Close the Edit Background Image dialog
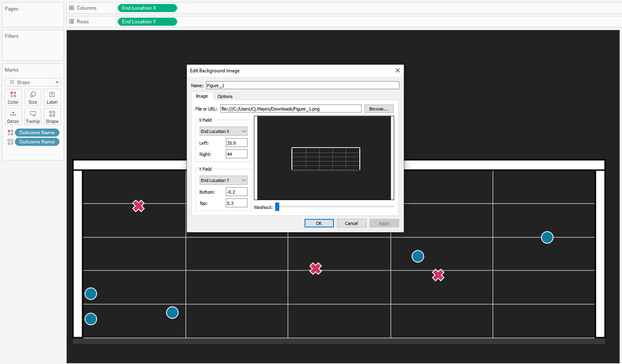622x364 pixels. pos(398,70)
